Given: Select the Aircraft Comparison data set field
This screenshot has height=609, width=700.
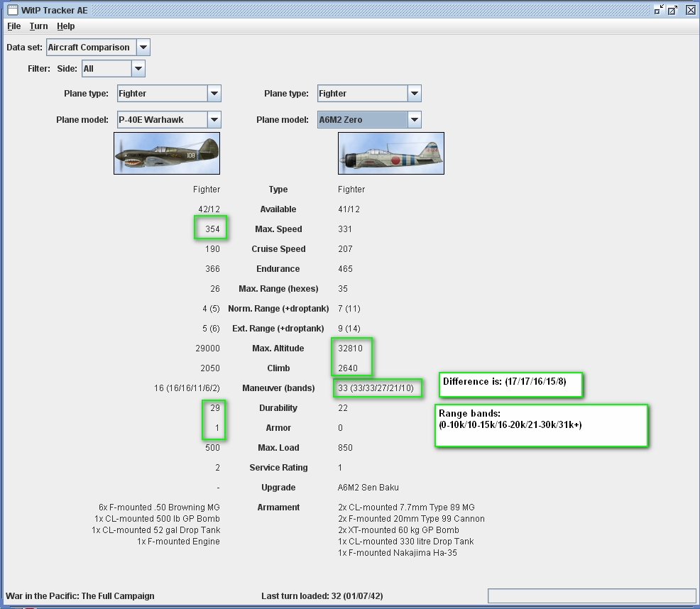Looking at the screenshot, I should pos(92,47).
